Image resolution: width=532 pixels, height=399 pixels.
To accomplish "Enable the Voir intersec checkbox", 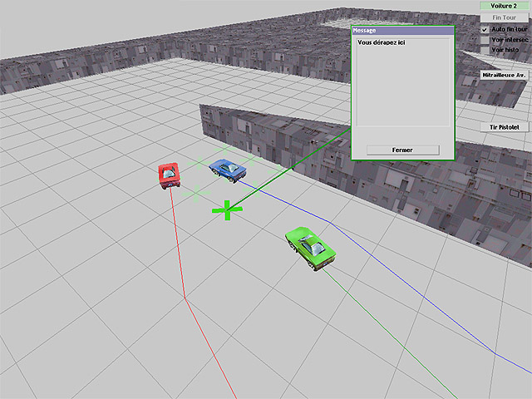I will 485,39.
